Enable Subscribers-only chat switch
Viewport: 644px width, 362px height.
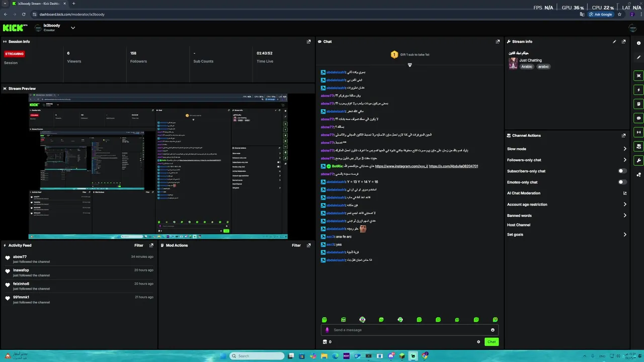622,171
